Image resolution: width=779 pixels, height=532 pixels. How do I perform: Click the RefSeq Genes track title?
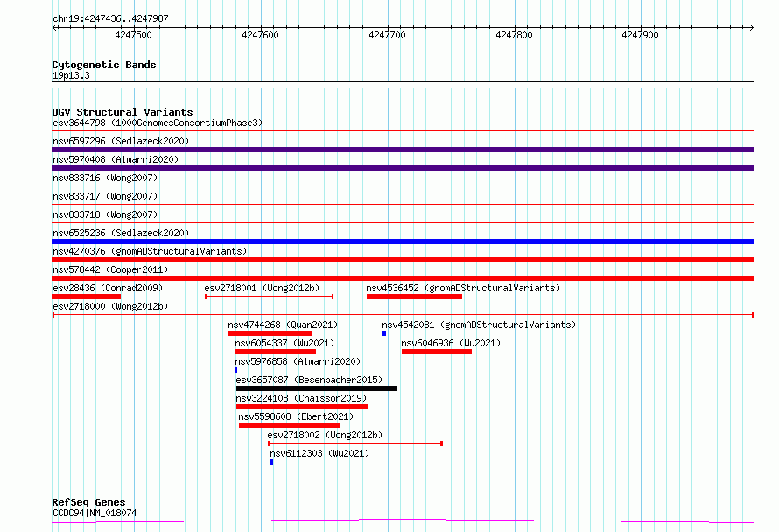pyautogui.click(x=88, y=502)
